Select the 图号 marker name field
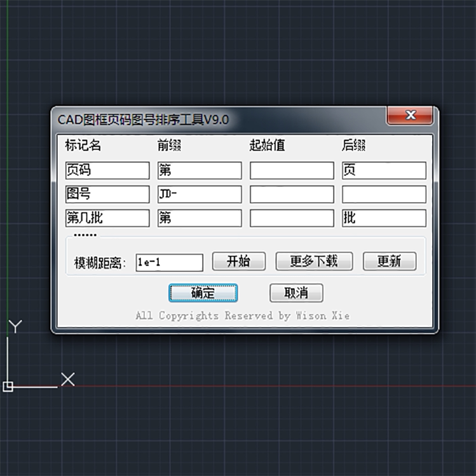Image resolution: width=476 pixels, height=476 pixels. (x=107, y=194)
